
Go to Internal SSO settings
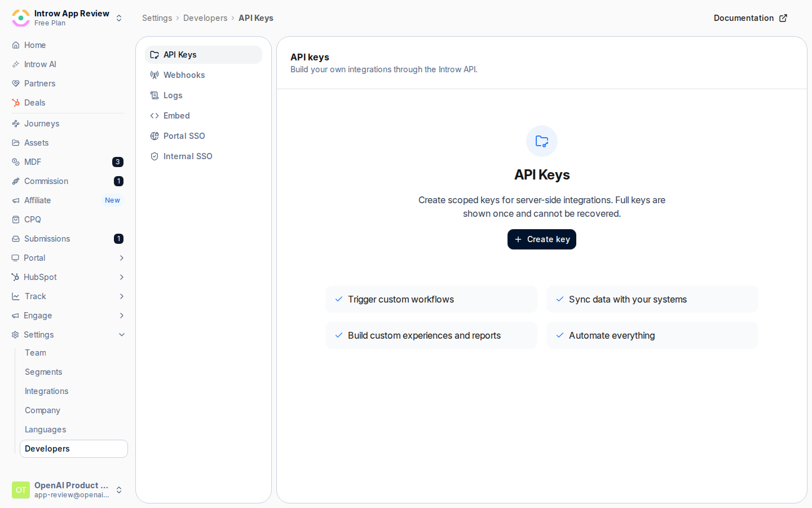point(204,156)
